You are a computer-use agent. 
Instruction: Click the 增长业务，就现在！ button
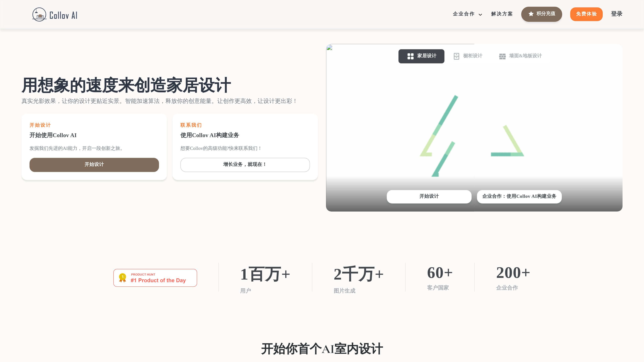[x=245, y=165]
